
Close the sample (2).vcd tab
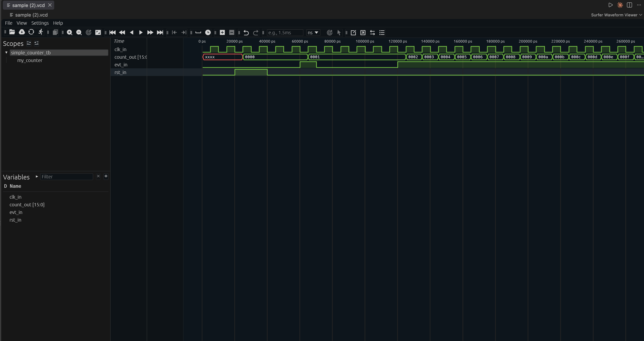(50, 5)
